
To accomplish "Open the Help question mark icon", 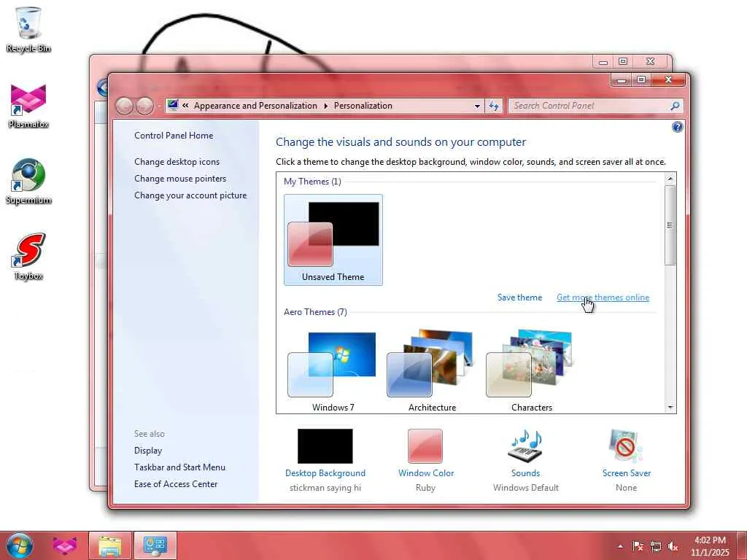I will (x=678, y=127).
